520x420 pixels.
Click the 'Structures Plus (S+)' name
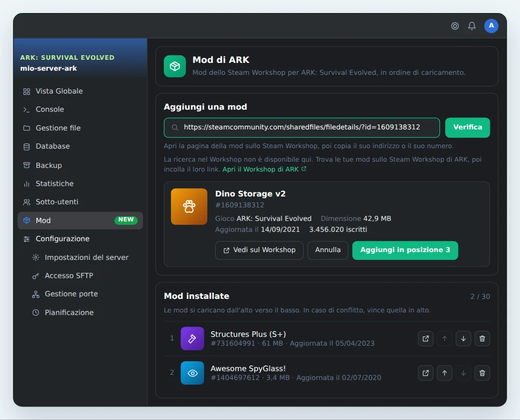(x=248, y=334)
